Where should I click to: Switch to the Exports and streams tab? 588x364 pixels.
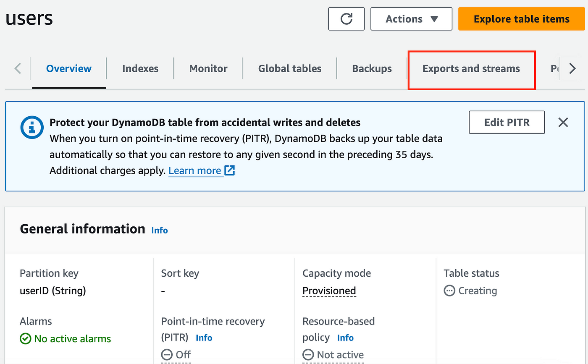pyautogui.click(x=471, y=68)
